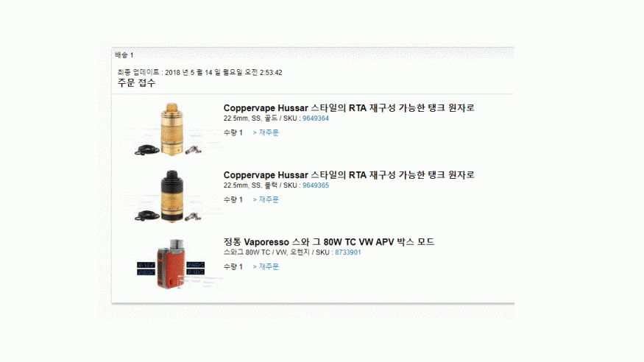This screenshot has height=362, width=644.
Task: Follow the SKU 9649365 link
Action: coord(316,185)
